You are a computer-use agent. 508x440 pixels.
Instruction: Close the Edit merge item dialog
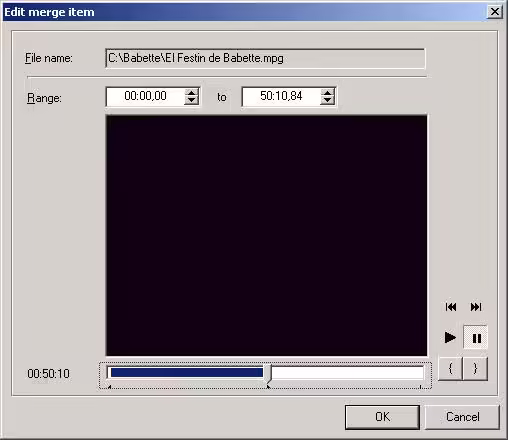pyautogui.click(x=495, y=12)
